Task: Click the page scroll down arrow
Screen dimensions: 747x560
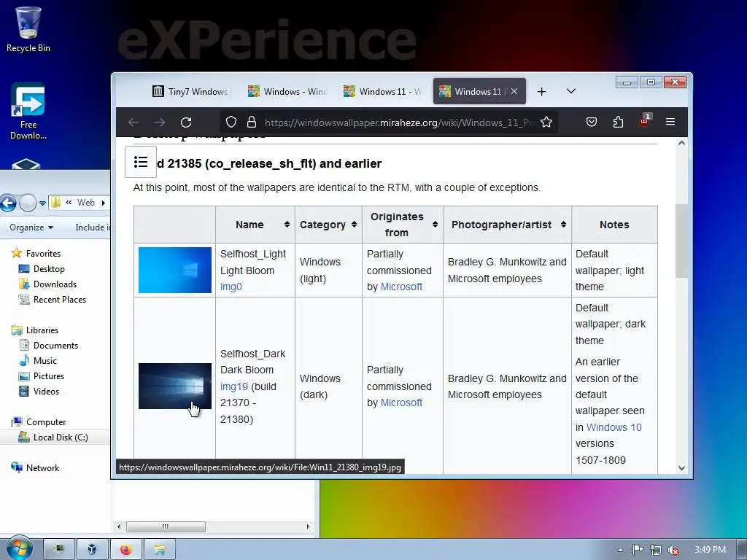Action: click(x=682, y=468)
